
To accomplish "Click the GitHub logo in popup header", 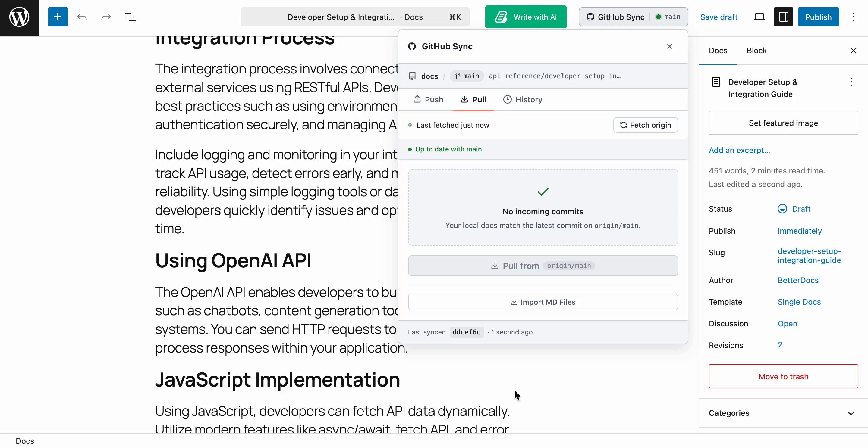I will click(x=412, y=46).
